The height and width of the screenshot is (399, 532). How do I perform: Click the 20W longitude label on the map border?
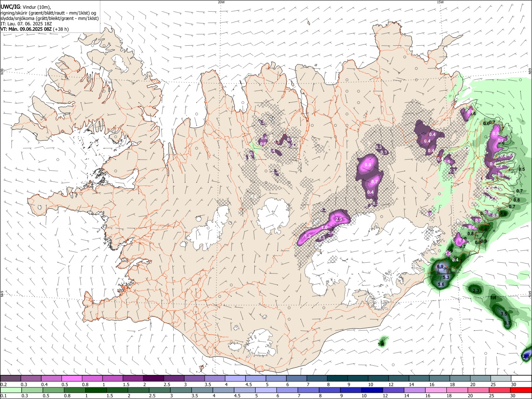coord(221,2)
